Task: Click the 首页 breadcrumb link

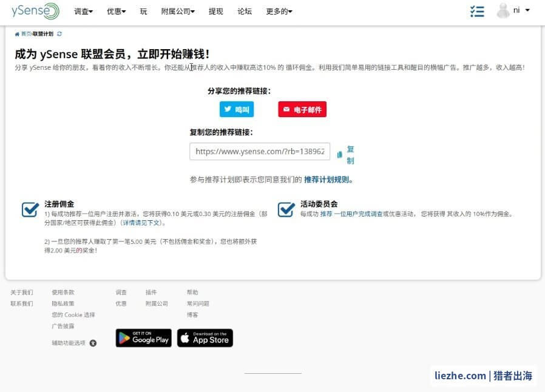Action: click(x=26, y=34)
